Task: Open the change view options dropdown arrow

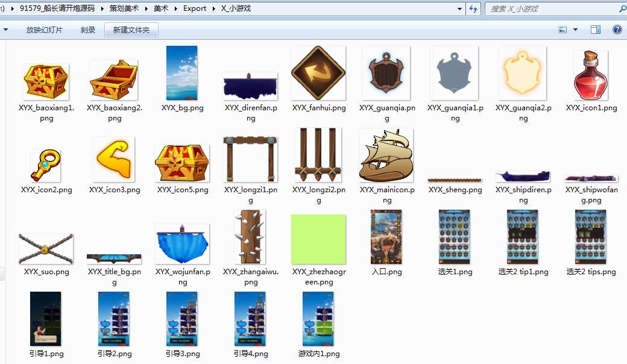Action: pos(575,30)
